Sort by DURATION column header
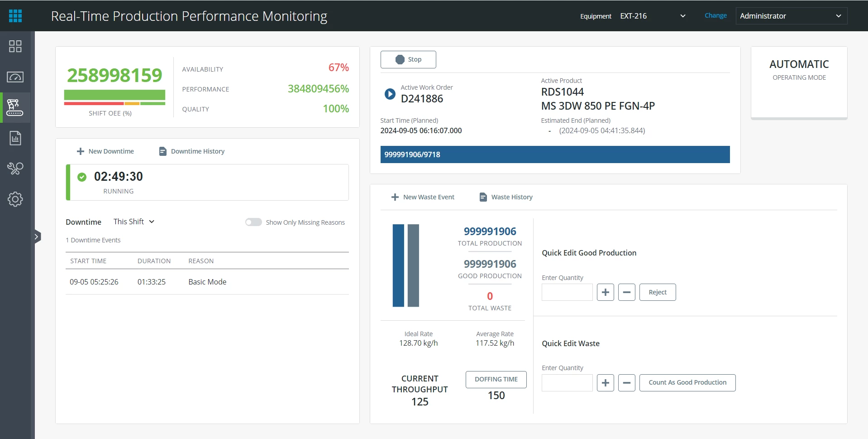This screenshot has height=439, width=868. 154,261
